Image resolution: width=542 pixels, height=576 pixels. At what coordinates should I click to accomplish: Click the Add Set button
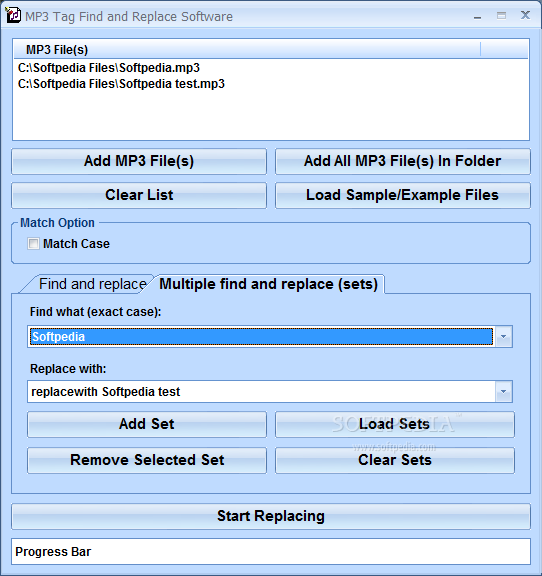tap(147, 424)
